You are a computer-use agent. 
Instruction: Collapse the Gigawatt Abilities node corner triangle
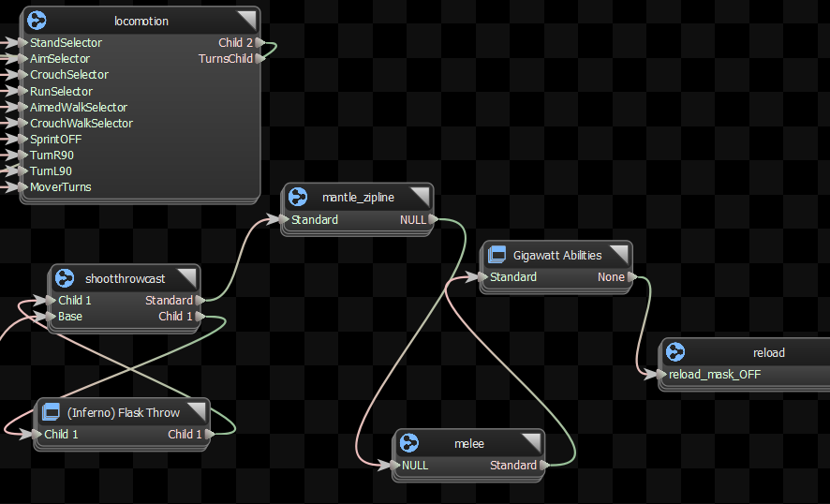coord(619,255)
